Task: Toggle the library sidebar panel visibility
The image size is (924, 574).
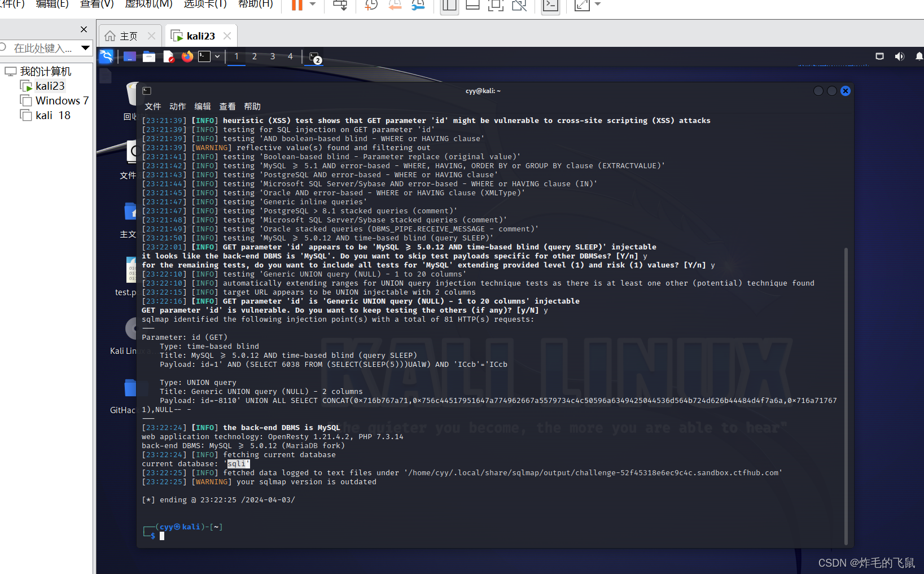Action: 449,6
